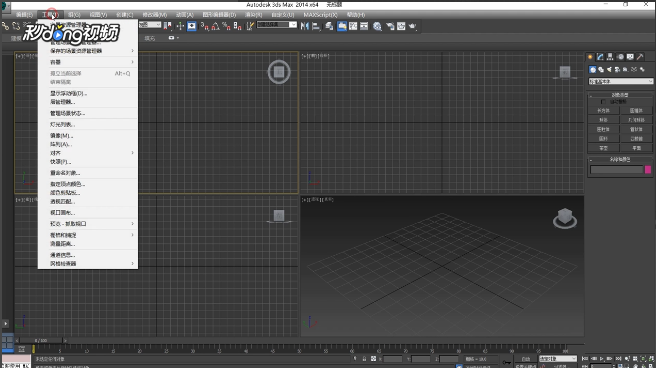The width and height of the screenshot is (656, 368).
Task: Click the Use Pivot Point Center icon
Action: [x=168, y=26]
